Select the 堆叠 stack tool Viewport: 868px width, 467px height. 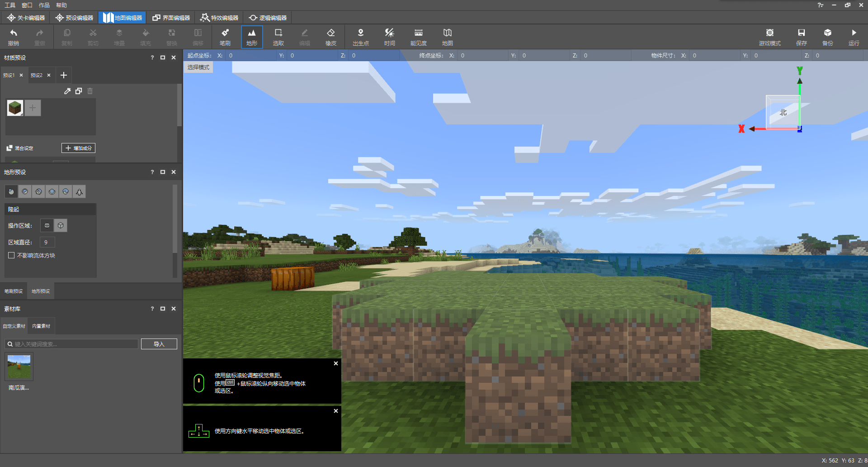coord(119,37)
